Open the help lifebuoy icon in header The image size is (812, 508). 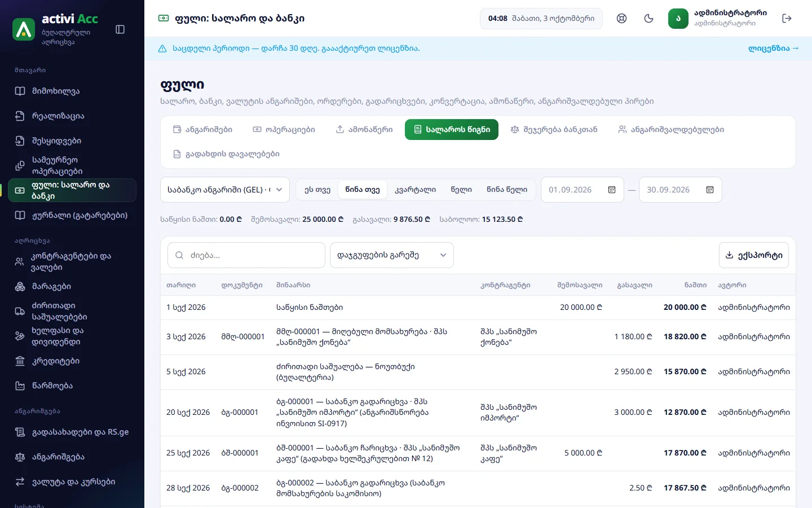coord(621,19)
